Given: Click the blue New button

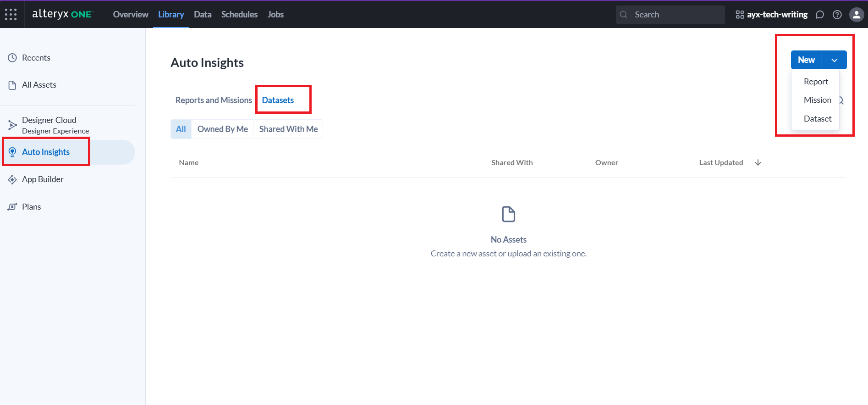Looking at the screenshot, I should [x=806, y=60].
